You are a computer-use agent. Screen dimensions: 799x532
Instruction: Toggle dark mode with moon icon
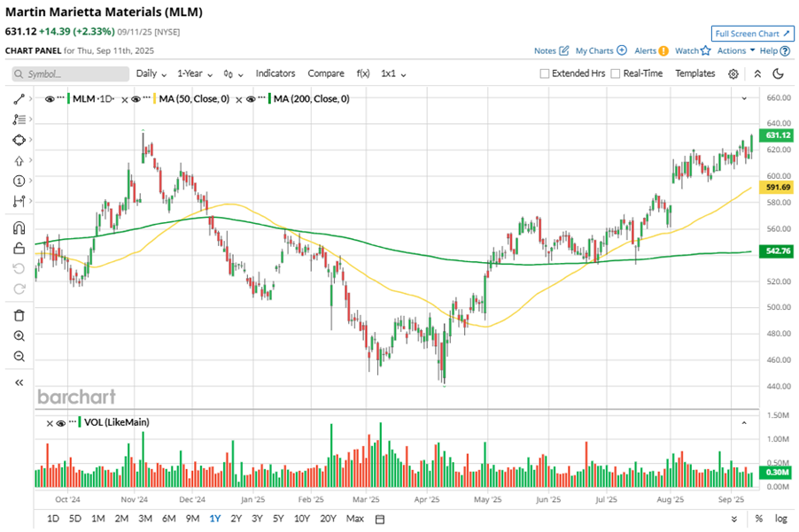tap(778, 73)
